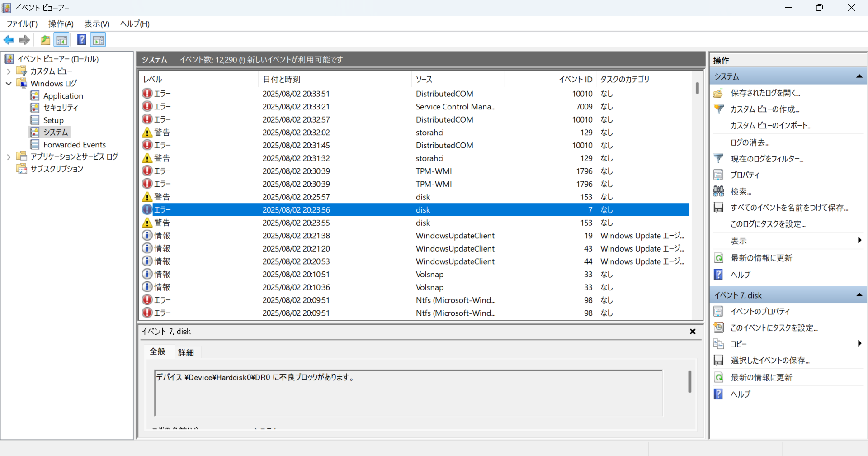
Task: Select the セキュリティ log in tree
Action: pyautogui.click(x=61, y=108)
